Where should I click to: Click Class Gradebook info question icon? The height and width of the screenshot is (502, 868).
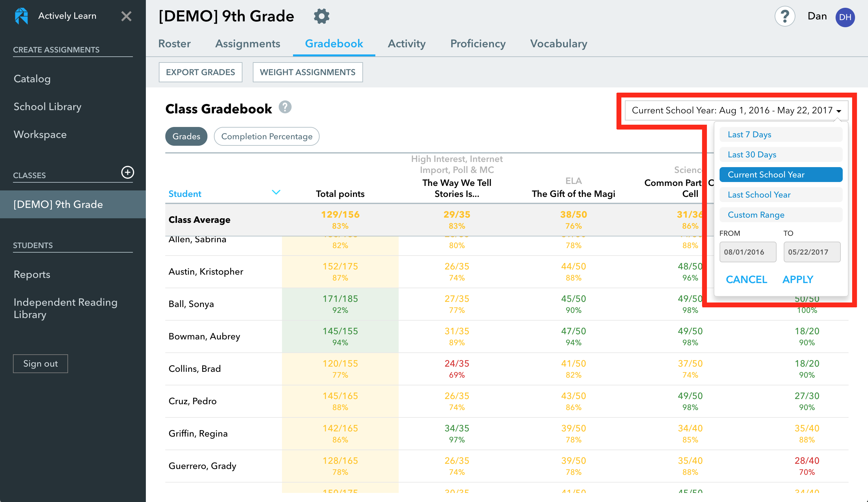coord(285,107)
